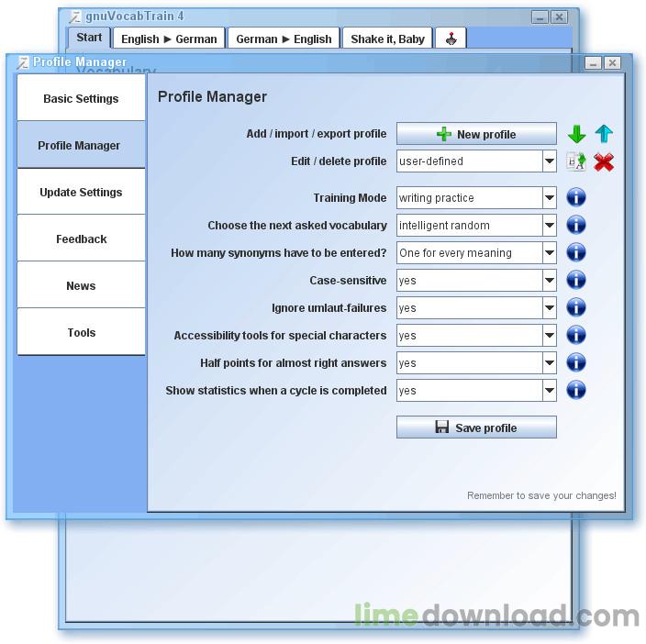Open the News section

tap(81, 285)
